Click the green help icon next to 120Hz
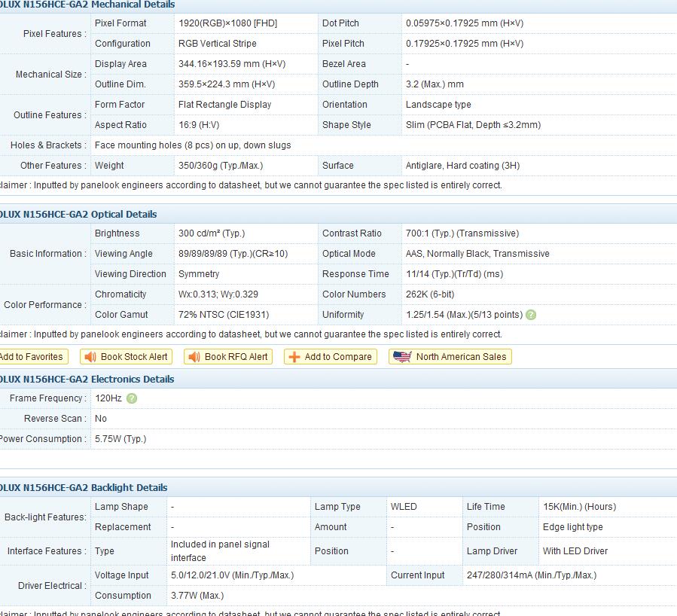The width and height of the screenshot is (677, 616). click(x=132, y=398)
